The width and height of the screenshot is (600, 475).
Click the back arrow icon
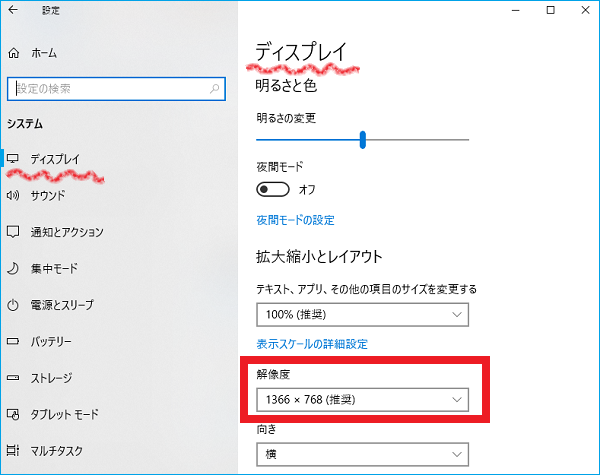point(13,10)
